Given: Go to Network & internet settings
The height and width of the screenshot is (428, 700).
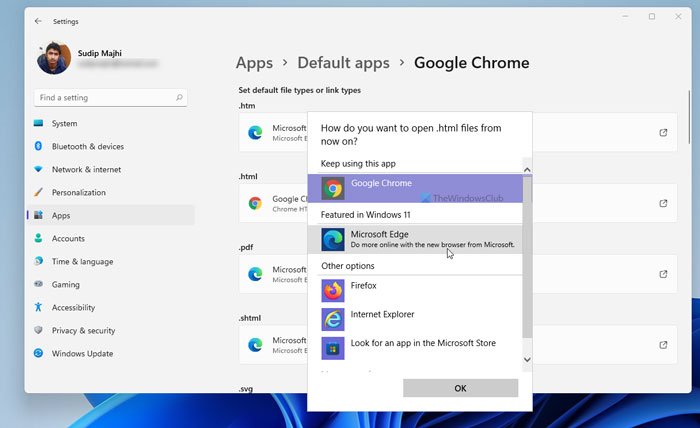Looking at the screenshot, I should [x=85, y=169].
